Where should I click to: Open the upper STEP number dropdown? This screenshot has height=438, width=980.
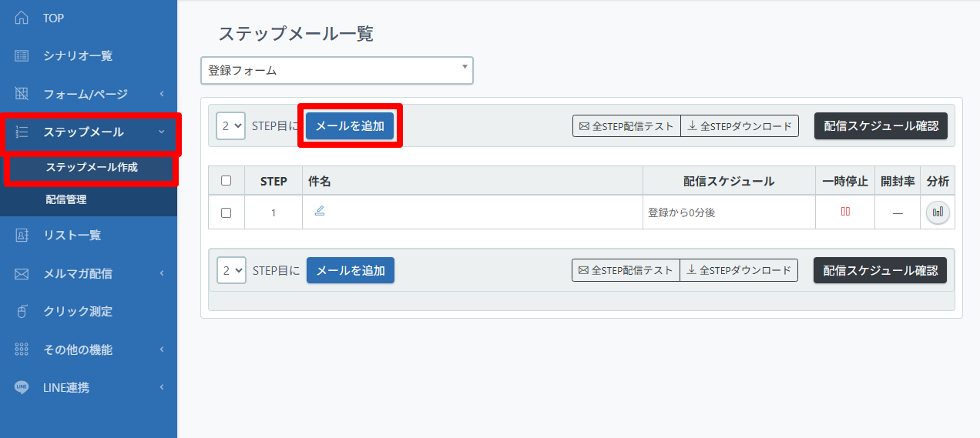(x=230, y=125)
